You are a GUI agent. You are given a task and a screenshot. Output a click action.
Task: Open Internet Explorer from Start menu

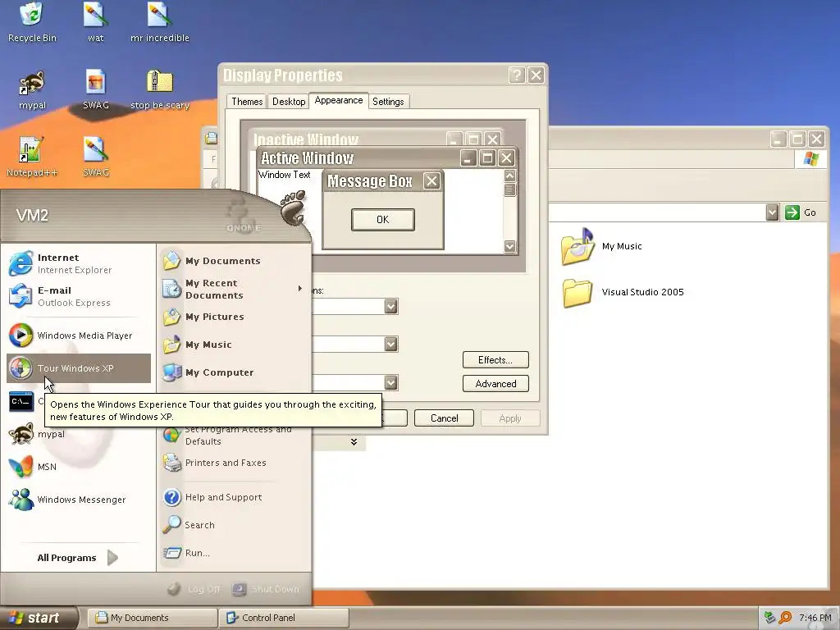coord(78,263)
